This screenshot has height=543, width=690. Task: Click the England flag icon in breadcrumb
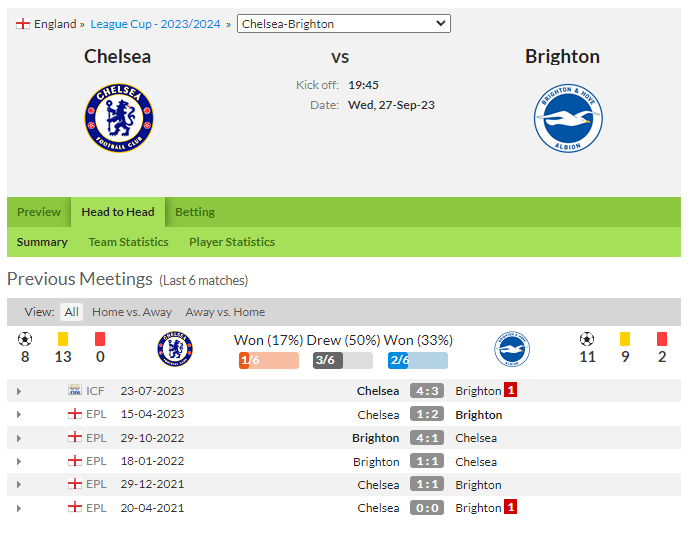click(23, 24)
